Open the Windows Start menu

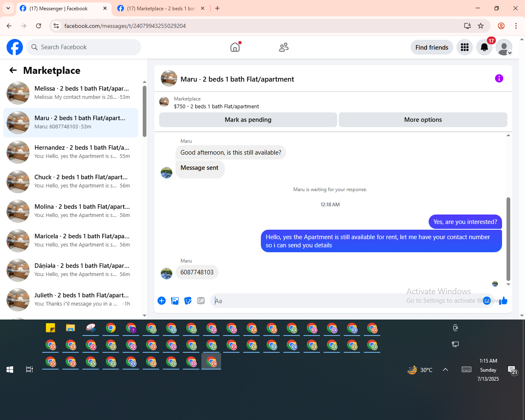[10, 370]
